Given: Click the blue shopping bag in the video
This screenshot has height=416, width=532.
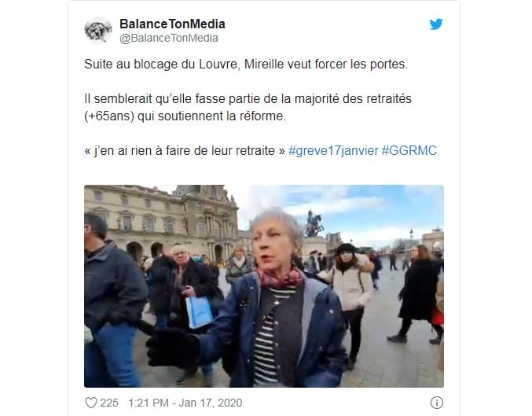Looking at the screenshot, I should 199,311.
